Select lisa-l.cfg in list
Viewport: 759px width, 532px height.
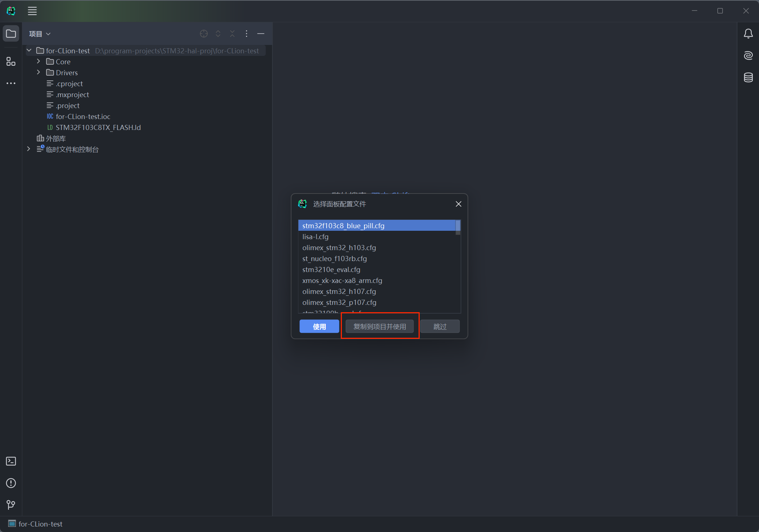coord(377,237)
